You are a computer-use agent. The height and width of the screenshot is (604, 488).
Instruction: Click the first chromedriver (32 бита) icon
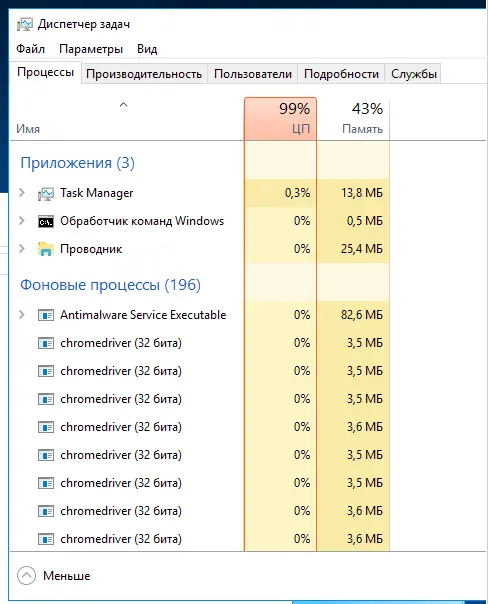click(45, 343)
